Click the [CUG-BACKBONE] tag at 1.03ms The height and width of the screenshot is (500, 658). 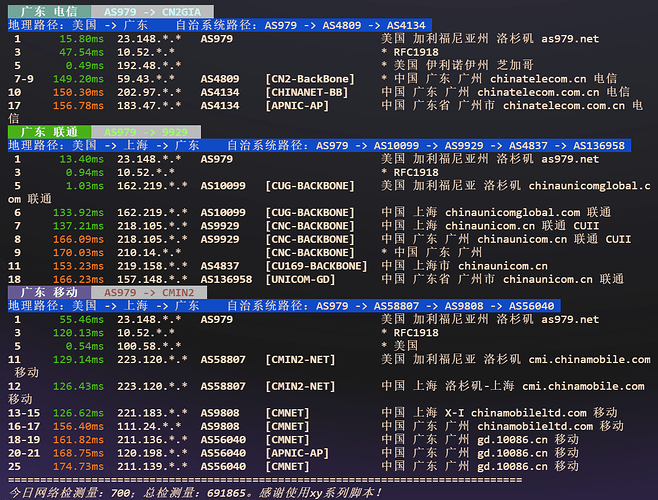(x=310, y=186)
